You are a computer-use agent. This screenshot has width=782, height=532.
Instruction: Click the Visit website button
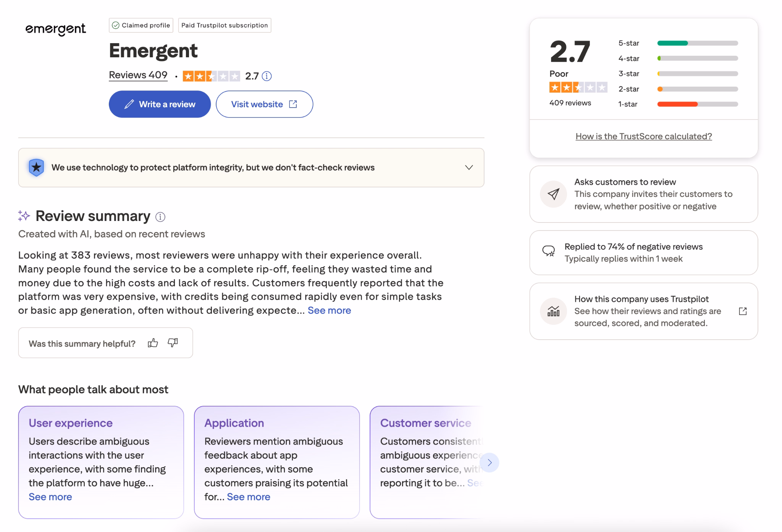click(x=264, y=104)
